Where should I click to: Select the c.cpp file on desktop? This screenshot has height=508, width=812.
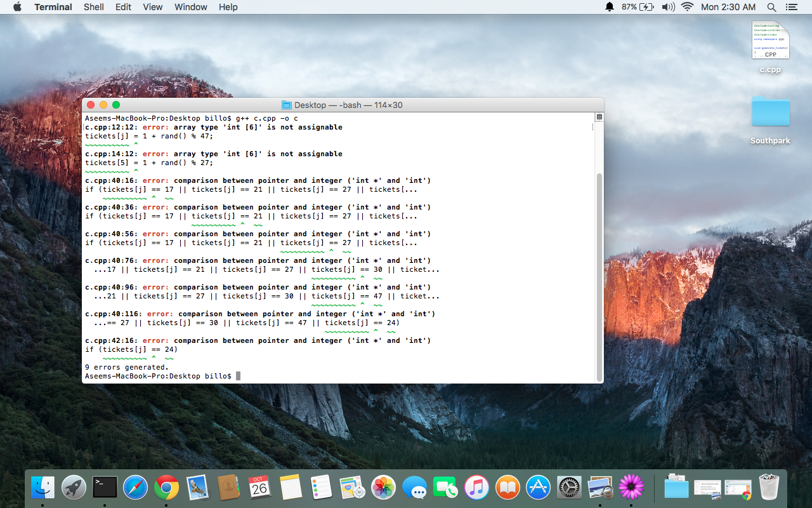[x=771, y=48]
